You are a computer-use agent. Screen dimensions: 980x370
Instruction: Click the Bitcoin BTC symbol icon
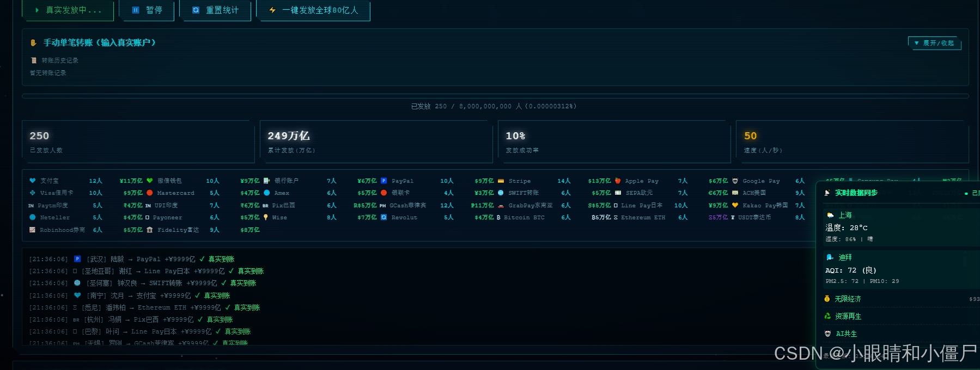(x=498, y=217)
